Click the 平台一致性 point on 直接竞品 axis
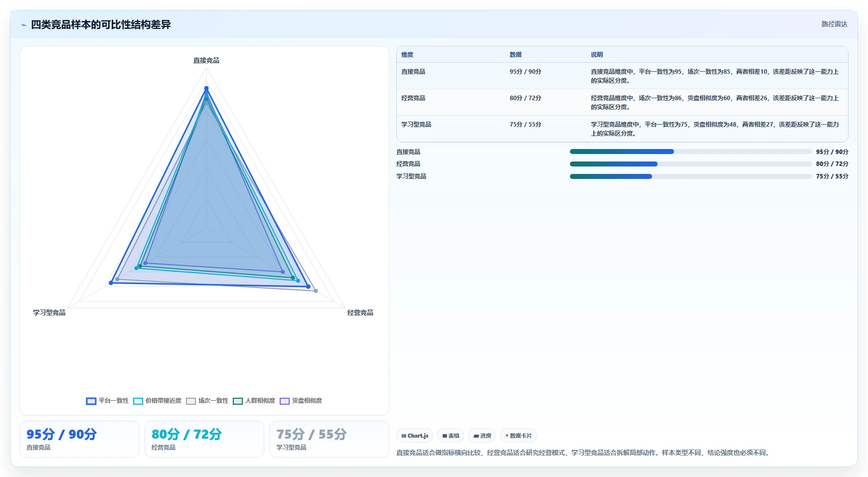The height and width of the screenshot is (477, 868). click(206, 88)
